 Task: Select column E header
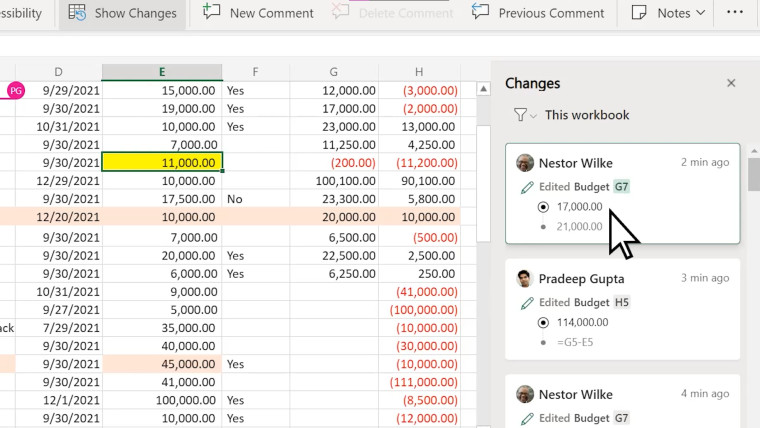click(162, 72)
